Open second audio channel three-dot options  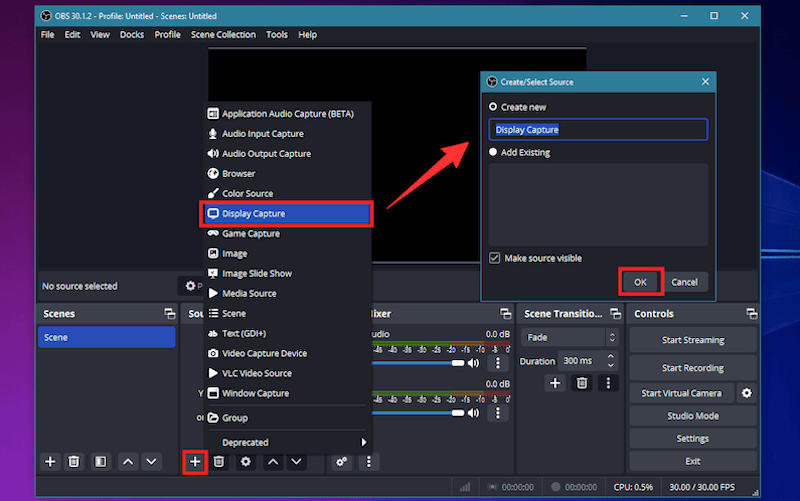497,413
